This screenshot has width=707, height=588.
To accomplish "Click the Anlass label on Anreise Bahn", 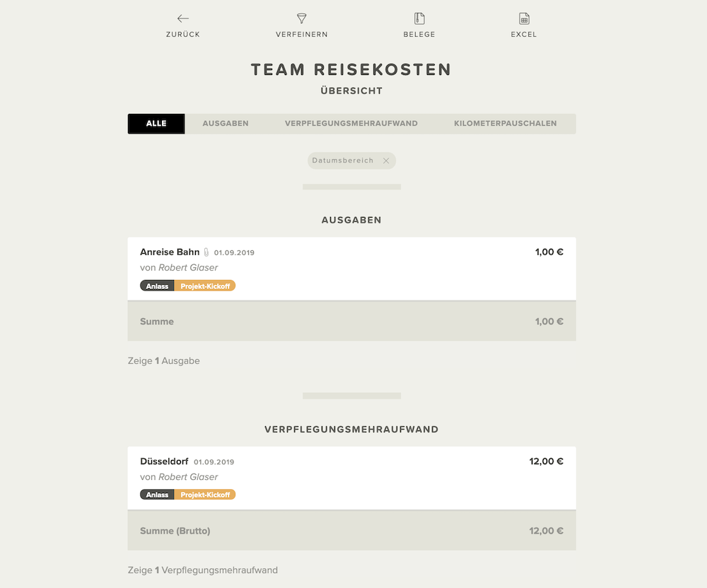I will pyautogui.click(x=157, y=286).
